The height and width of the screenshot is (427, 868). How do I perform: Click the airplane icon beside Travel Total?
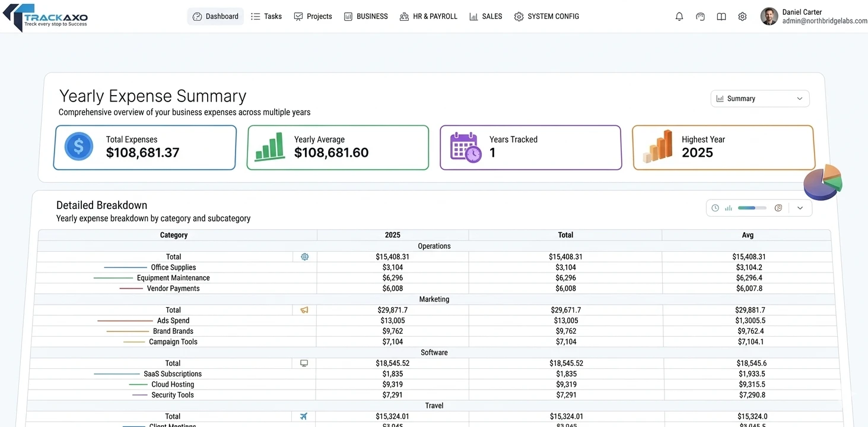click(x=304, y=416)
